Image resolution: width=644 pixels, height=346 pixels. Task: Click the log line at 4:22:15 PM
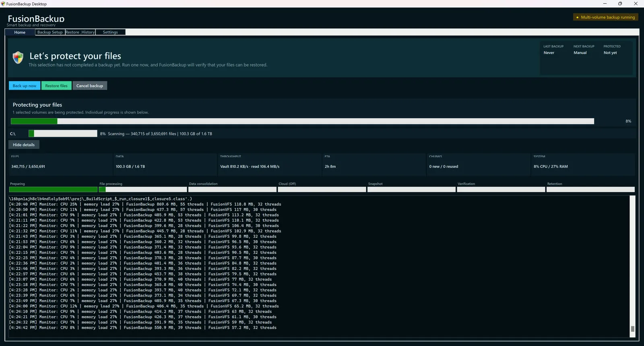click(142, 253)
